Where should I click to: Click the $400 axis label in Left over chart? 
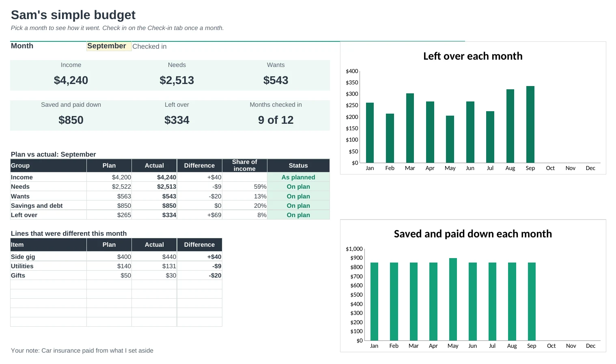coord(352,71)
